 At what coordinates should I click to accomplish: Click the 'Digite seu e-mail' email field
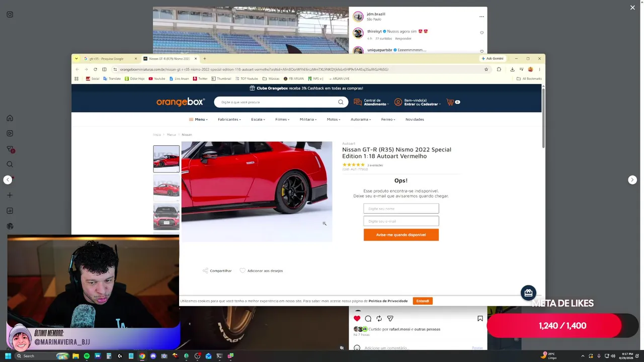401,221
